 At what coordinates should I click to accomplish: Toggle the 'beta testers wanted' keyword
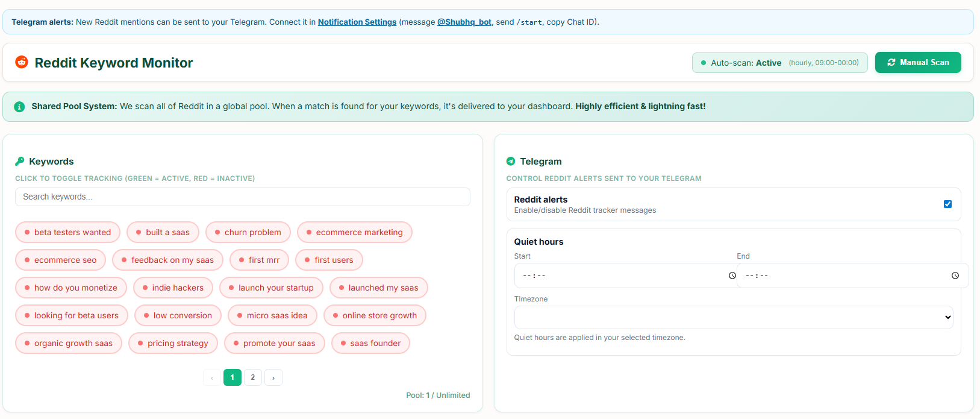click(x=67, y=232)
